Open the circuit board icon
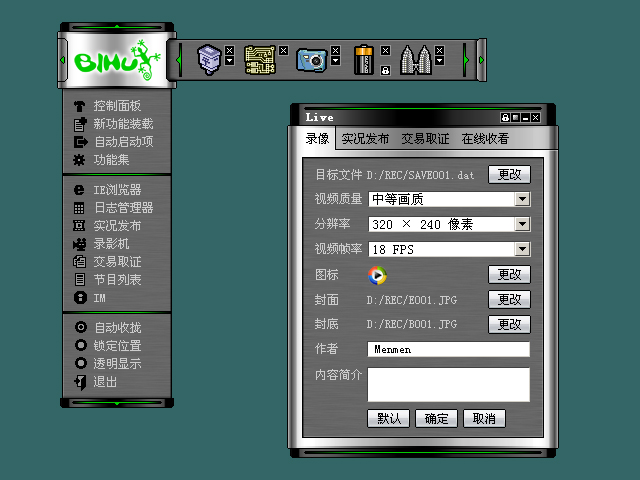 [260, 60]
